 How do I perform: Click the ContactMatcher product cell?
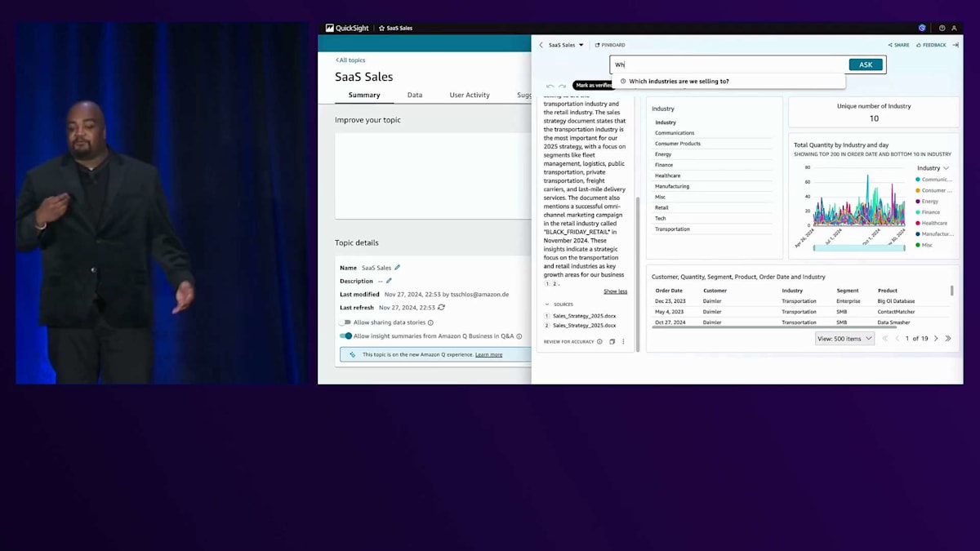click(896, 312)
